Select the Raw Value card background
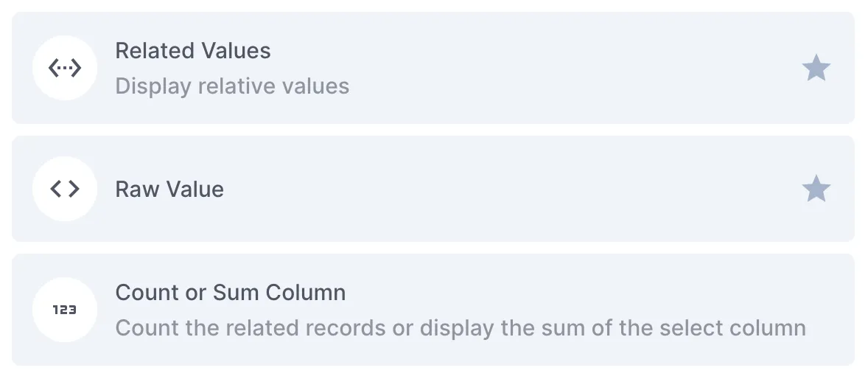The height and width of the screenshot is (379, 868). [516, 225]
